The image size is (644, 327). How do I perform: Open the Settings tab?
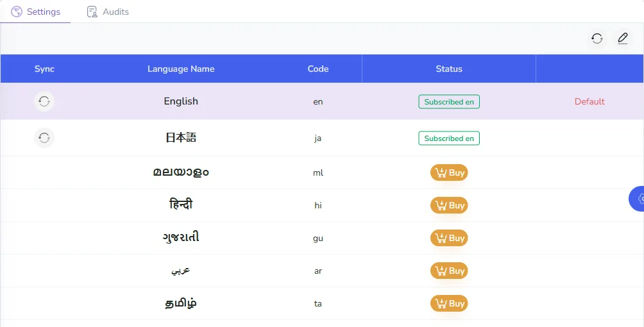[35, 12]
